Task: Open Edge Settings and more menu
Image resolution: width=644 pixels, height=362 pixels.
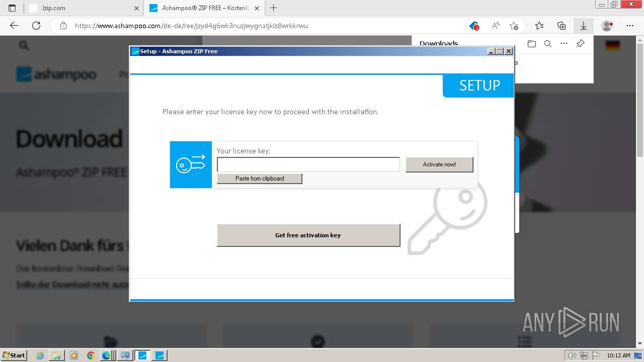Action: click(x=630, y=26)
